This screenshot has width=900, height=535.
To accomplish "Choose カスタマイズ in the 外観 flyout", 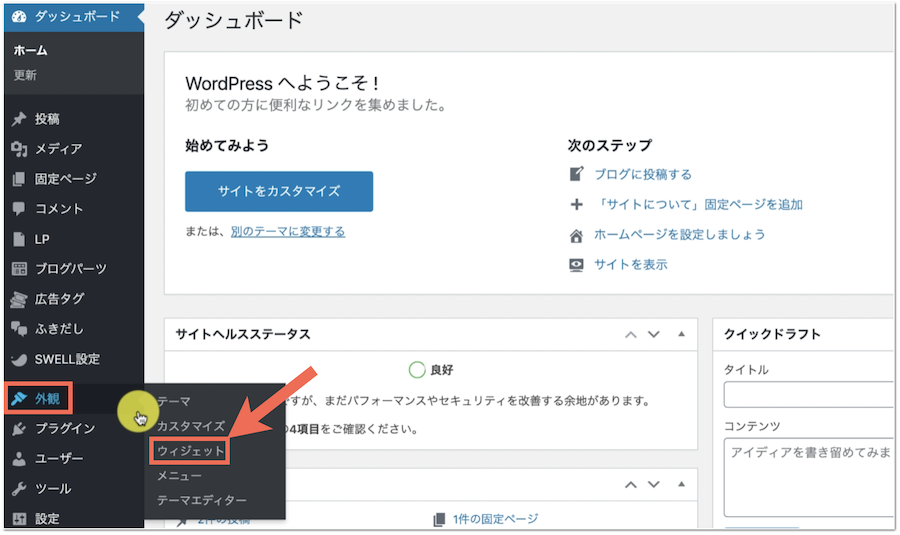I will pos(190,426).
